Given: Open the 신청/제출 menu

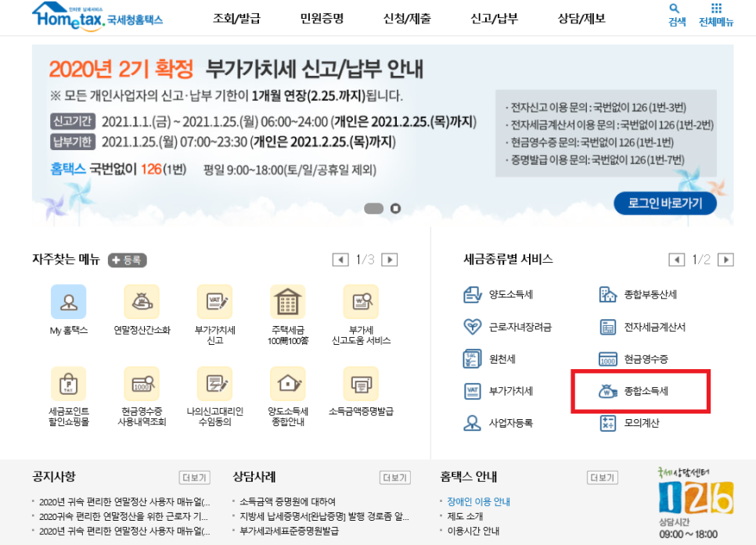Looking at the screenshot, I should coord(408,19).
